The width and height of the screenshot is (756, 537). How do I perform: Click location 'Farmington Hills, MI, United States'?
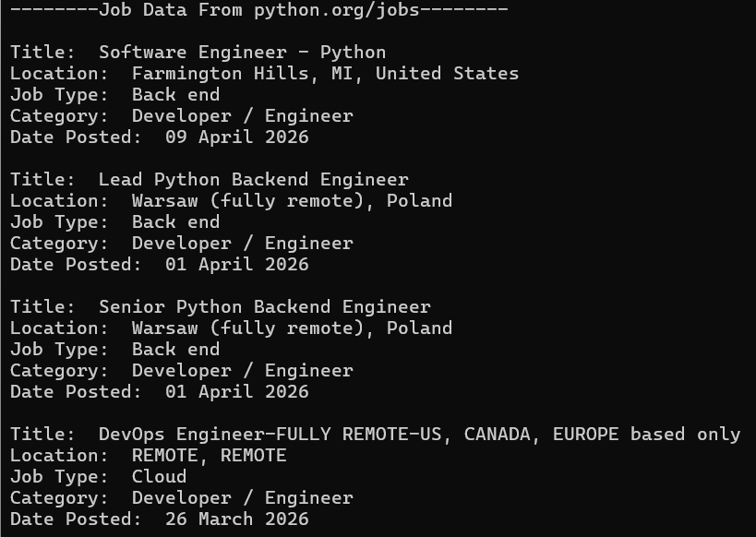325,73
